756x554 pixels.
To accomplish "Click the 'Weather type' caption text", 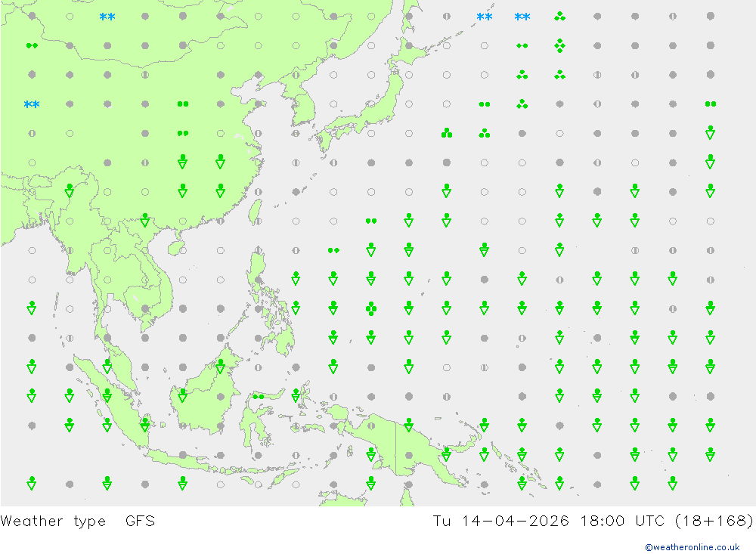I will click(53, 522).
